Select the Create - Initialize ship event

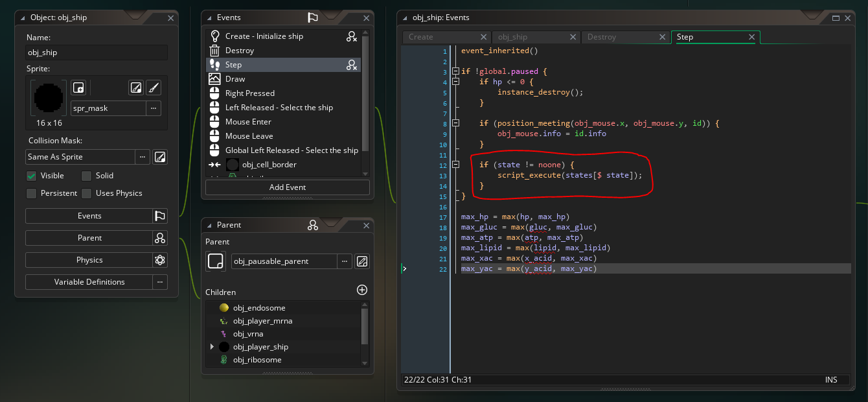pyautogui.click(x=284, y=36)
